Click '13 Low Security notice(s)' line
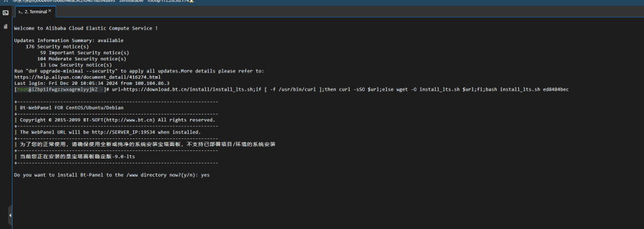Image resolution: width=644 pixels, height=229 pixels. pyautogui.click(x=76, y=65)
